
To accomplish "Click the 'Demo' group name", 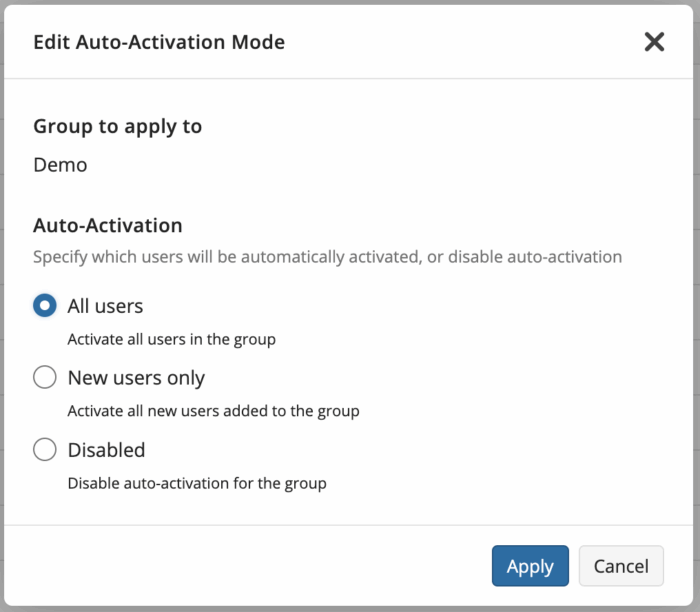I will pos(60,165).
